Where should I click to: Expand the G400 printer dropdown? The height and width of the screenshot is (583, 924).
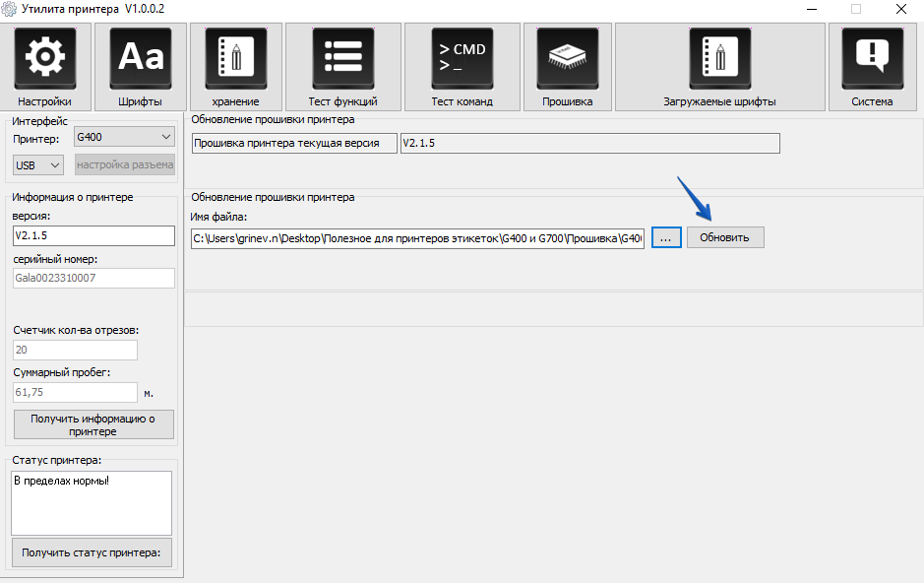tap(124, 137)
